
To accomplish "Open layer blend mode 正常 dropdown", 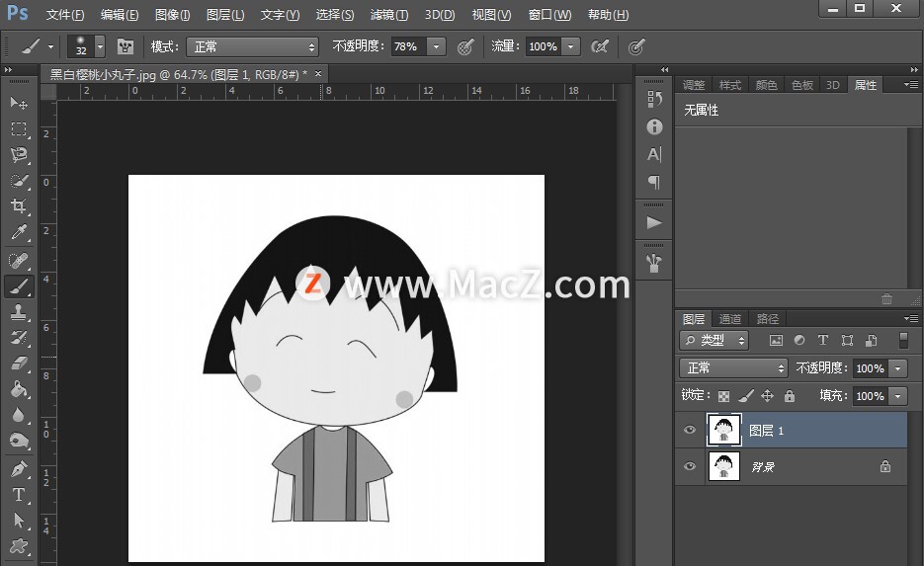I will click(x=733, y=368).
